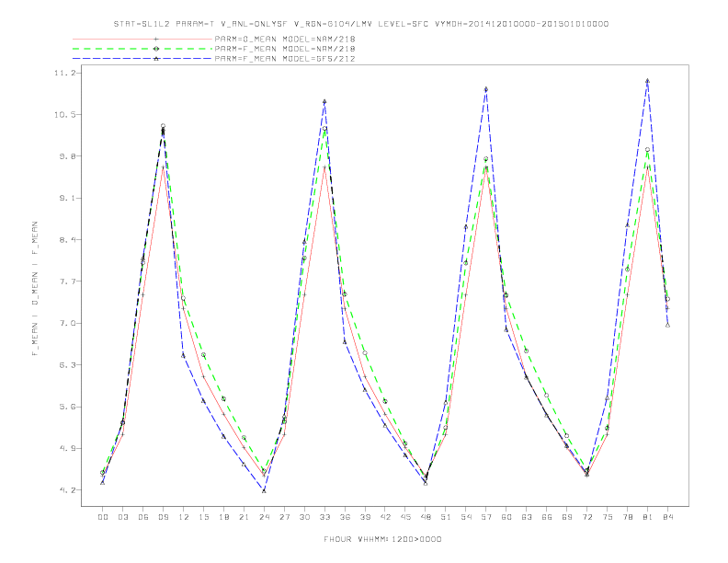Screen dimensions: 728x563
Task: Click x-axis hour label 78
Action: coord(627,517)
